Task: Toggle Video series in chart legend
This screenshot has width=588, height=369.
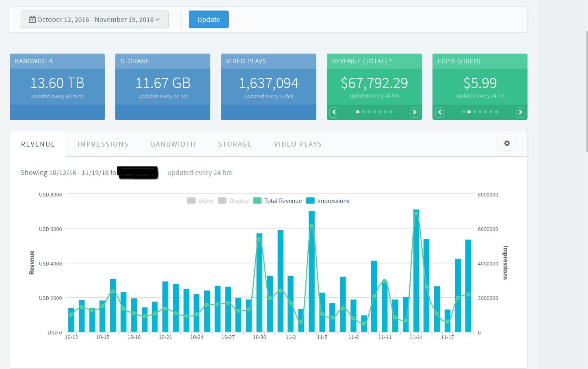Action: pyautogui.click(x=200, y=201)
